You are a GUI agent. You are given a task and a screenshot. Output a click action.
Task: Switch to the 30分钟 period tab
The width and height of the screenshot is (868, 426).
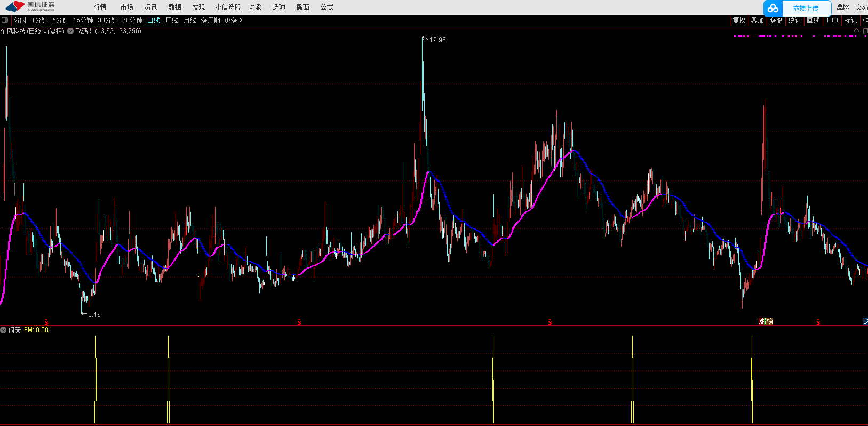[x=108, y=20]
